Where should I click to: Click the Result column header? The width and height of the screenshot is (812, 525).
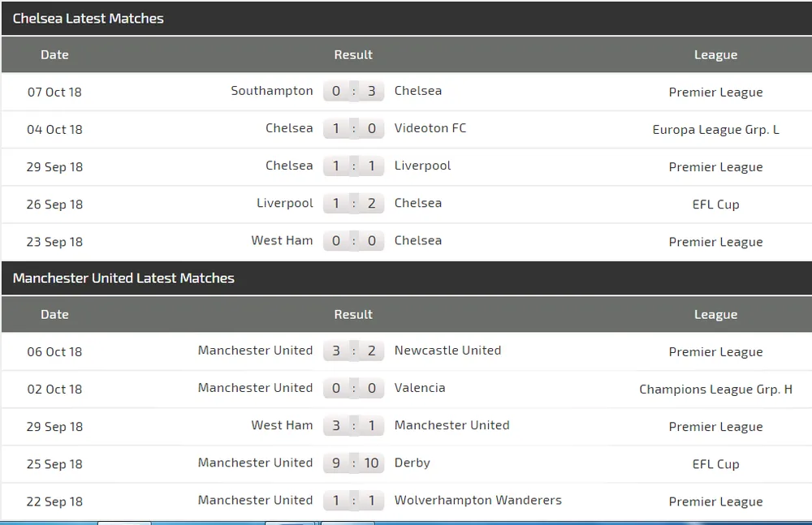[x=353, y=54]
